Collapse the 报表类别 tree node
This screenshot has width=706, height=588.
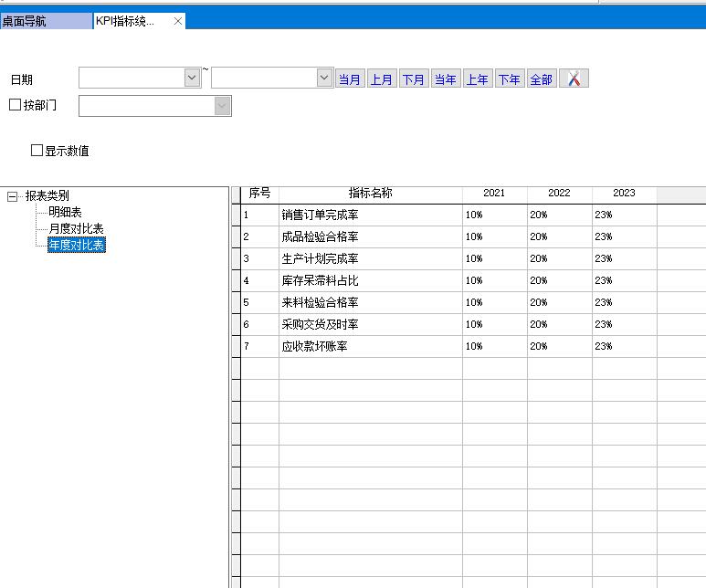click(13, 196)
